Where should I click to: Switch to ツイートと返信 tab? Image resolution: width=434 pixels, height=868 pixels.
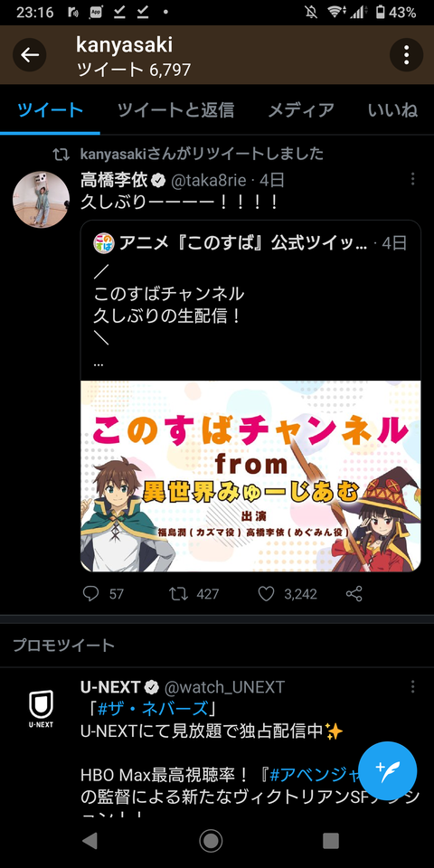click(x=175, y=110)
